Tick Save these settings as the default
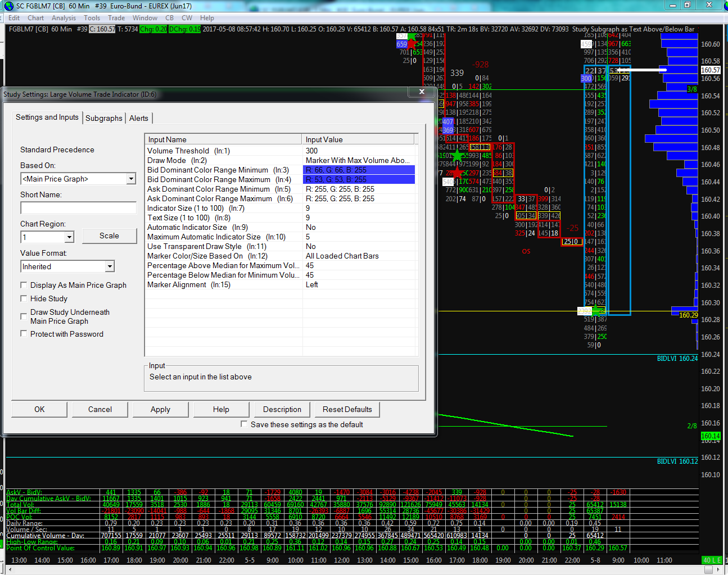728x575 pixels. pos(244,424)
